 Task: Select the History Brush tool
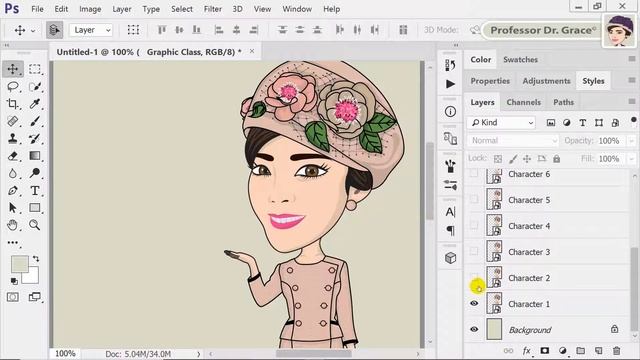(35, 138)
